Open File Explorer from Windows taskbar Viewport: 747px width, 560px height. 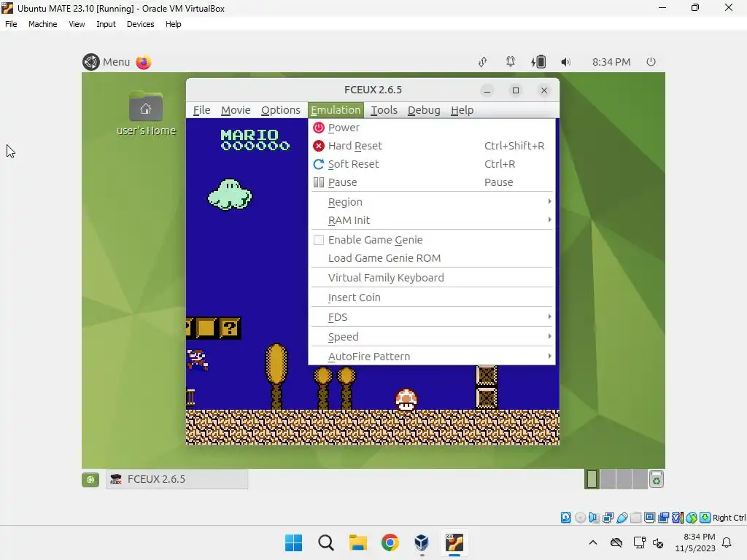pyautogui.click(x=357, y=542)
